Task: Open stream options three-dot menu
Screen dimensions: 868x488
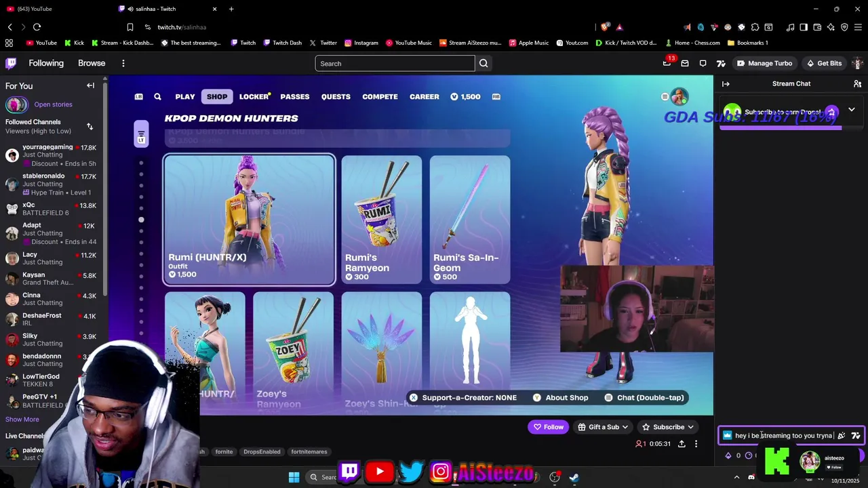Action: click(x=696, y=444)
